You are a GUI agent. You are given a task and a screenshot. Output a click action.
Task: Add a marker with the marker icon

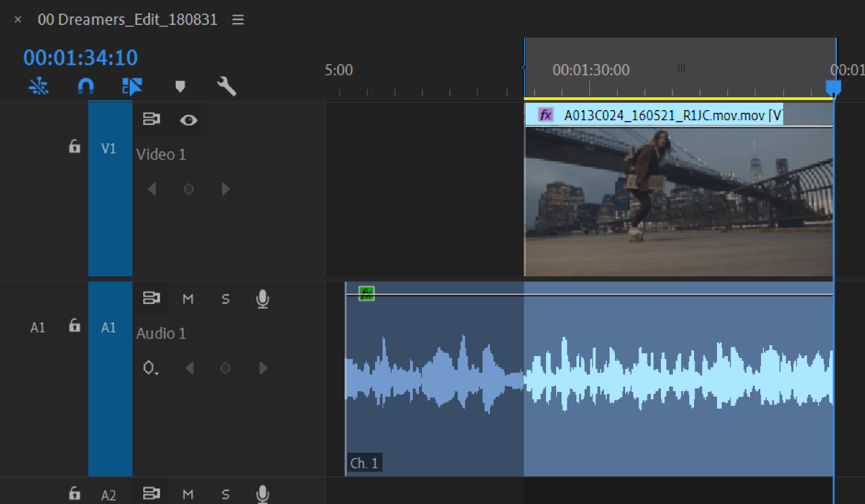point(180,86)
